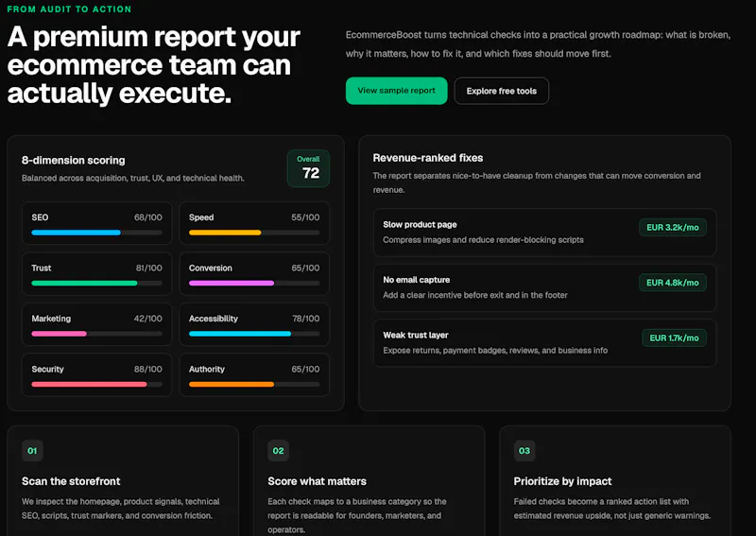756x536 pixels.
Task: Select the Conversion label
Action: point(210,268)
